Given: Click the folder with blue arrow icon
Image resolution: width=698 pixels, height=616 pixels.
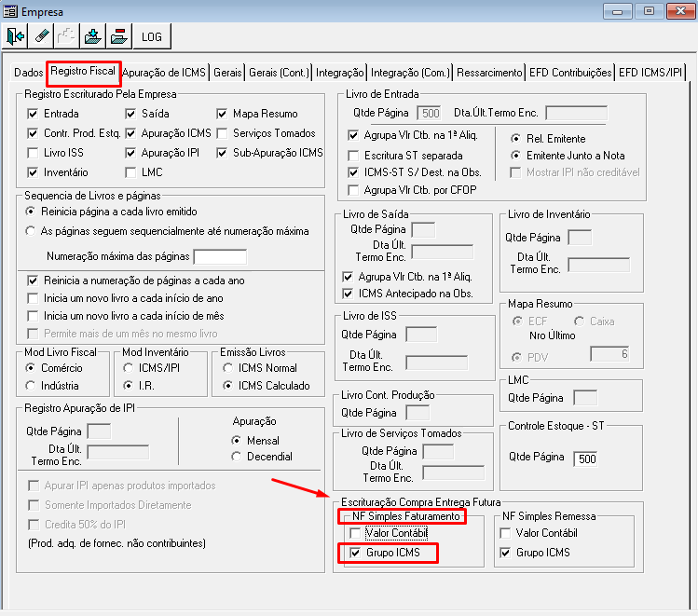Looking at the screenshot, I should [x=92, y=36].
